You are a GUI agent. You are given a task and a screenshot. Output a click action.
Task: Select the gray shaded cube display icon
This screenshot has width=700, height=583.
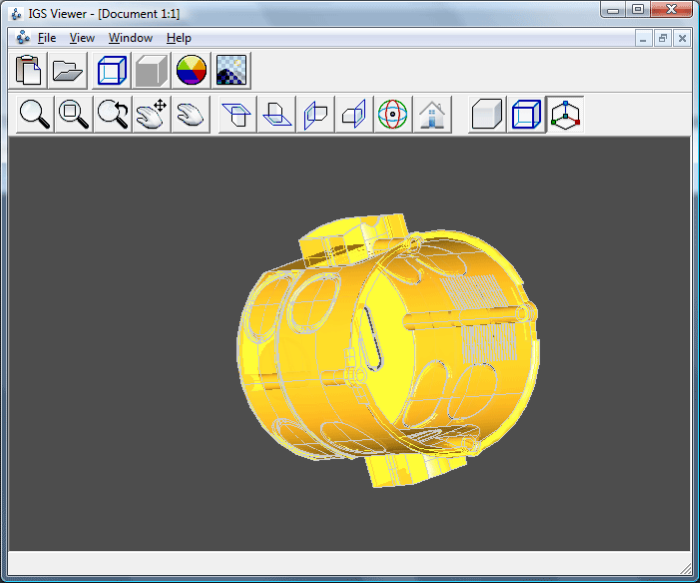point(151,70)
